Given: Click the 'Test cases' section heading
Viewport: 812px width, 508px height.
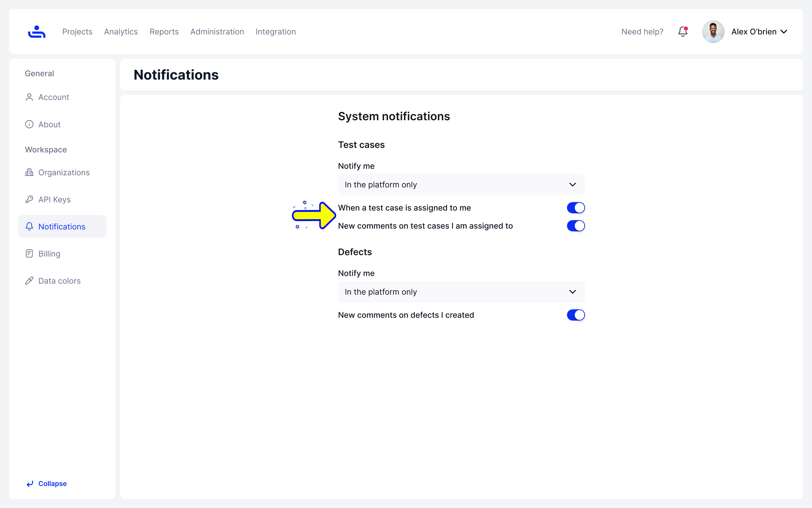Looking at the screenshot, I should coord(361,145).
